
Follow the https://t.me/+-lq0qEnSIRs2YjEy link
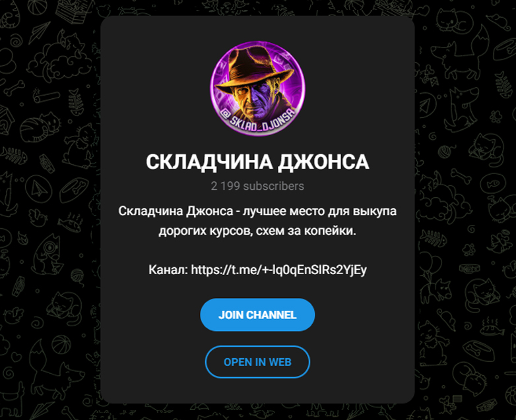point(278,270)
